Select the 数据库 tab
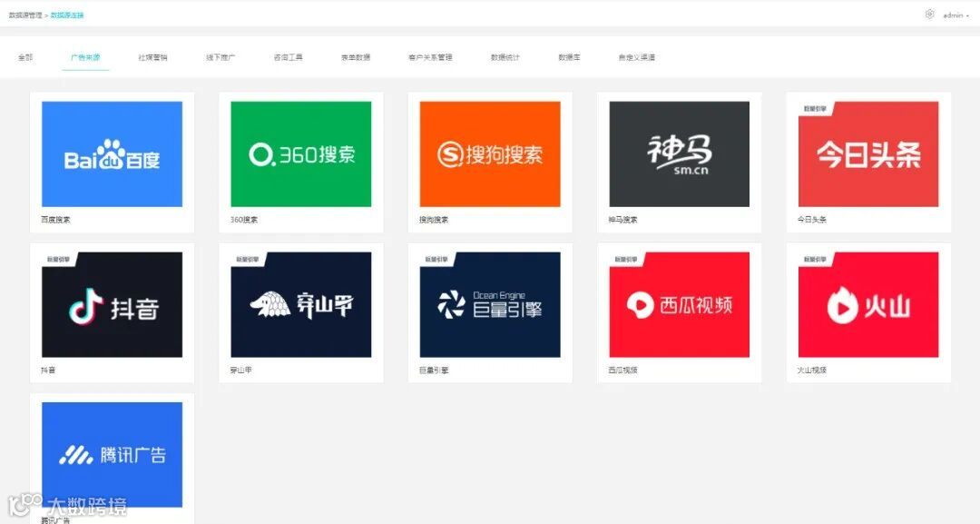This screenshot has height=524, width=980. point(569,57)
